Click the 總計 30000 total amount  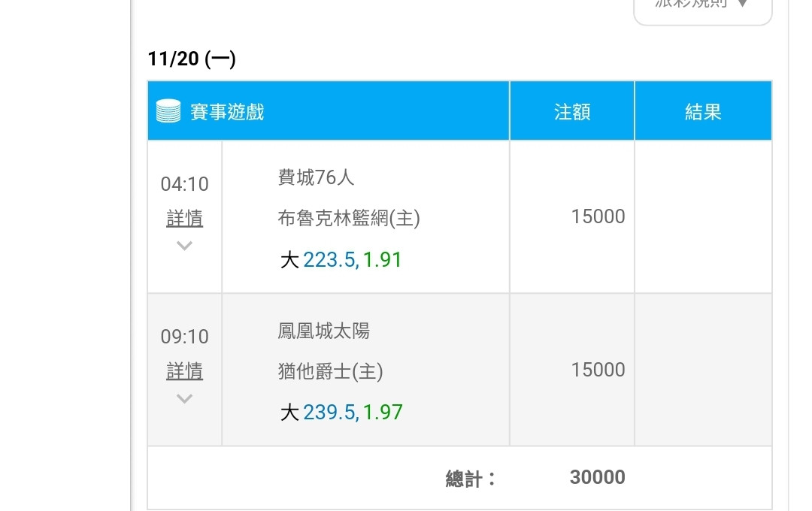[x=598, y=477]
